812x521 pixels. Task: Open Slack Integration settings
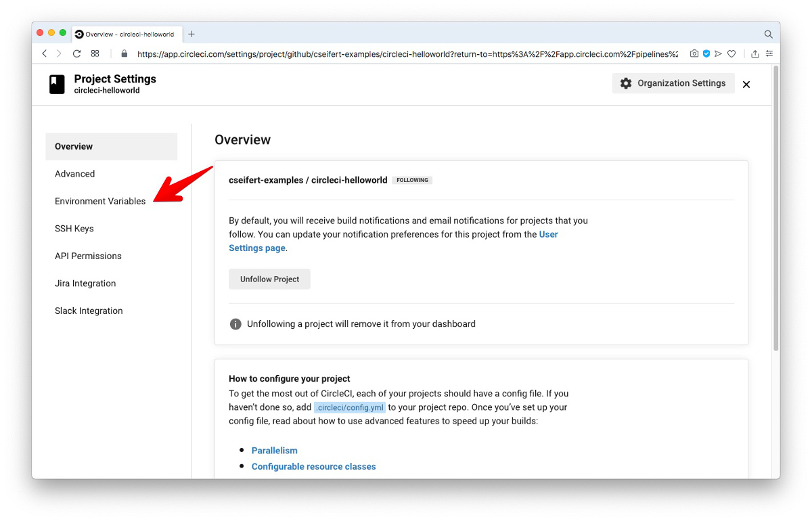click(x=89, y=311)
